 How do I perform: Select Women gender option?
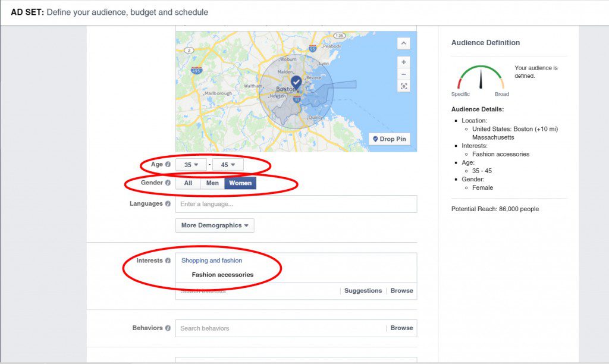click(x=240, y=183)
